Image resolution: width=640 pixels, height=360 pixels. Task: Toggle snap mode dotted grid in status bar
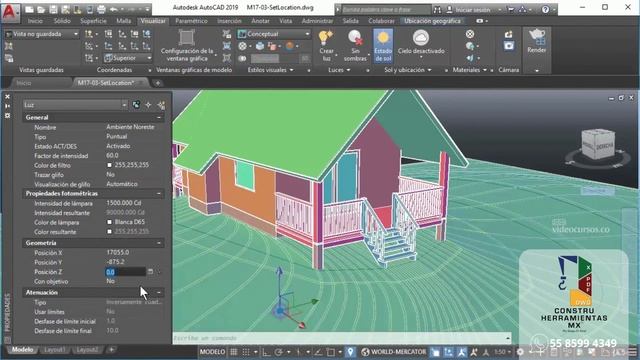point(246,352)
